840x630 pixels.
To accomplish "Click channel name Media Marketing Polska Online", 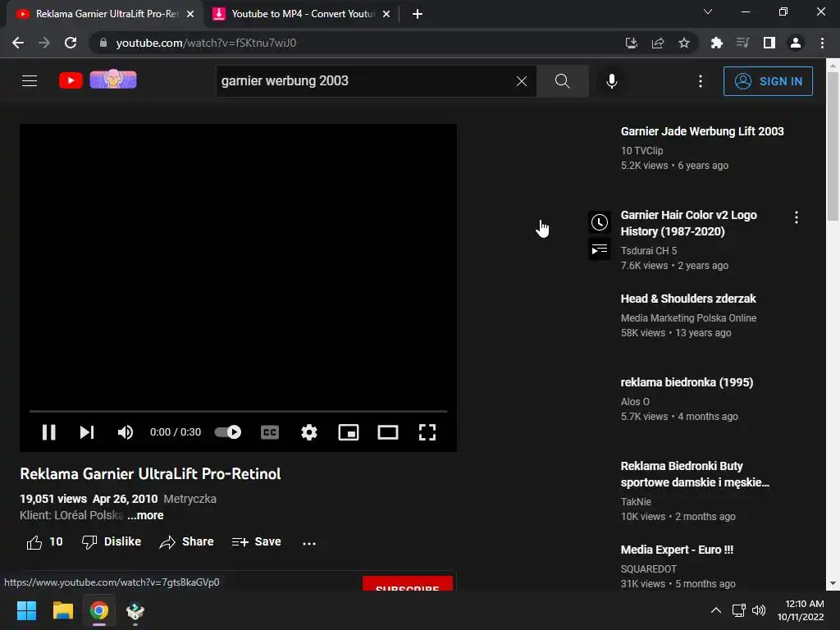I will pos(688,317).
